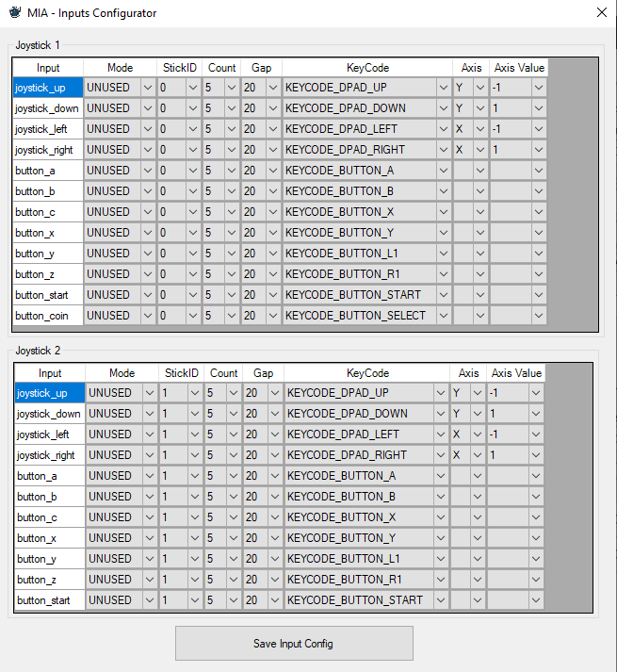Image resolution: width=617 pixels, height=672 pixels.
Task: Select joystick_left cell in Joystick 2
Action: click(x=50, y=434)
